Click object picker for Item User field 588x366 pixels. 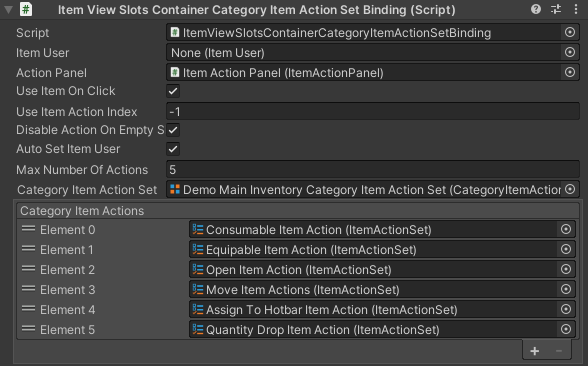click(x=570, y=52)
